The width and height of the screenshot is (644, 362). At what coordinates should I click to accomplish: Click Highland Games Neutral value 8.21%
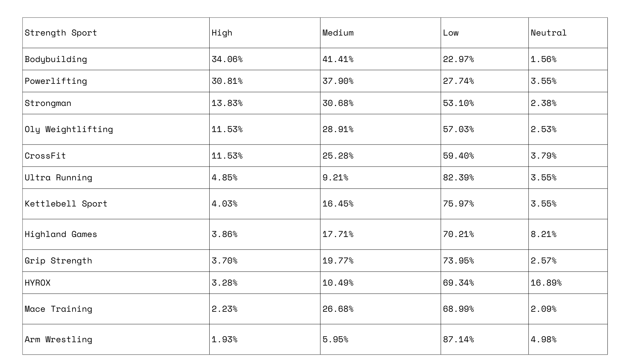(543, 234)
